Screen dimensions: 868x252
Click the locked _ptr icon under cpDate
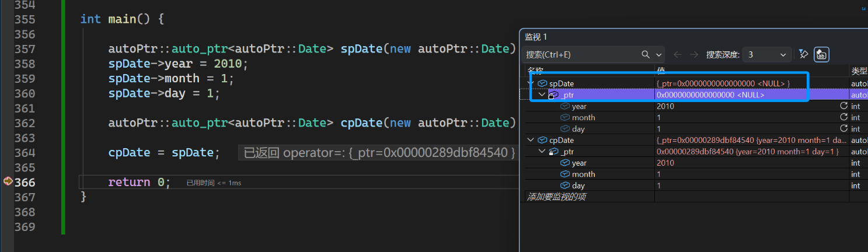(553, 152)
